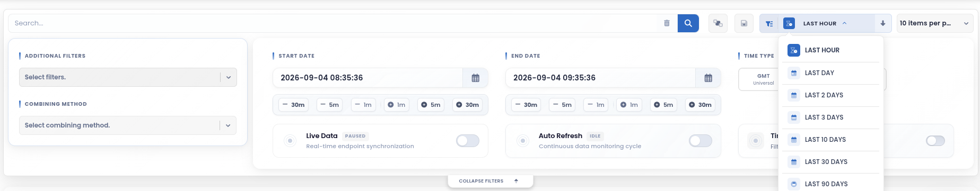
Task: Toggle the partially hidden switch at far right
Action: (x=935, y=141)
